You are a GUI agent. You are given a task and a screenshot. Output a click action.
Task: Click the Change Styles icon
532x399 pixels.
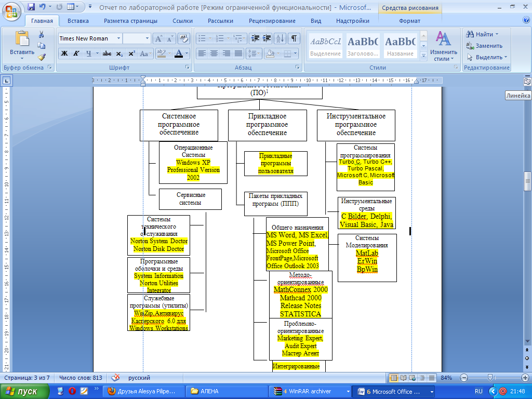(444, 39)
